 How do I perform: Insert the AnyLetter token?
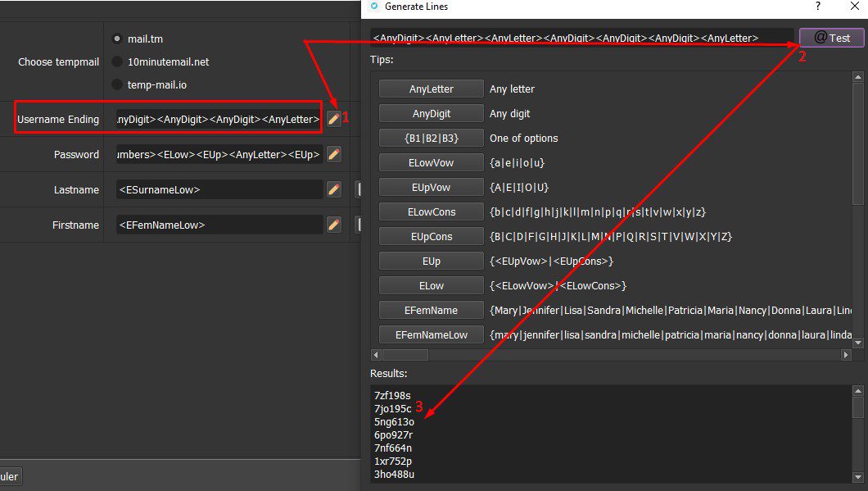tap(432, 89)
